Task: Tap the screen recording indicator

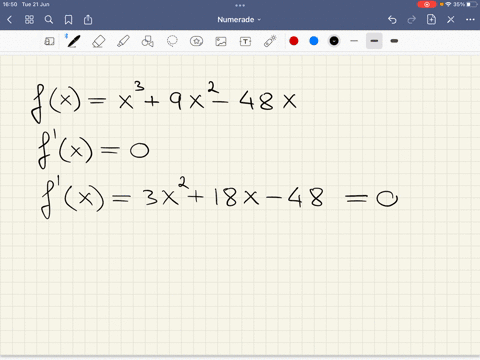Action: [427, 4]
